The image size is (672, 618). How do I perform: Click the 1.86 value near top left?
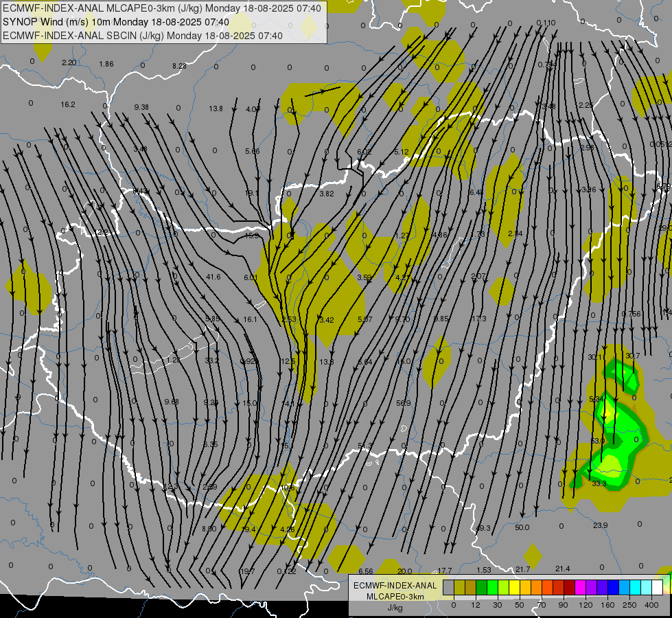(106, 65)
